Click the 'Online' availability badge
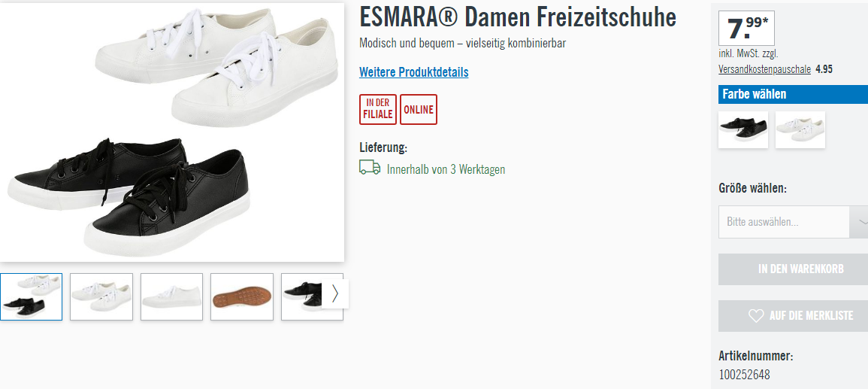The height and width of the screenshot is (389, 868). click(419, 109)
